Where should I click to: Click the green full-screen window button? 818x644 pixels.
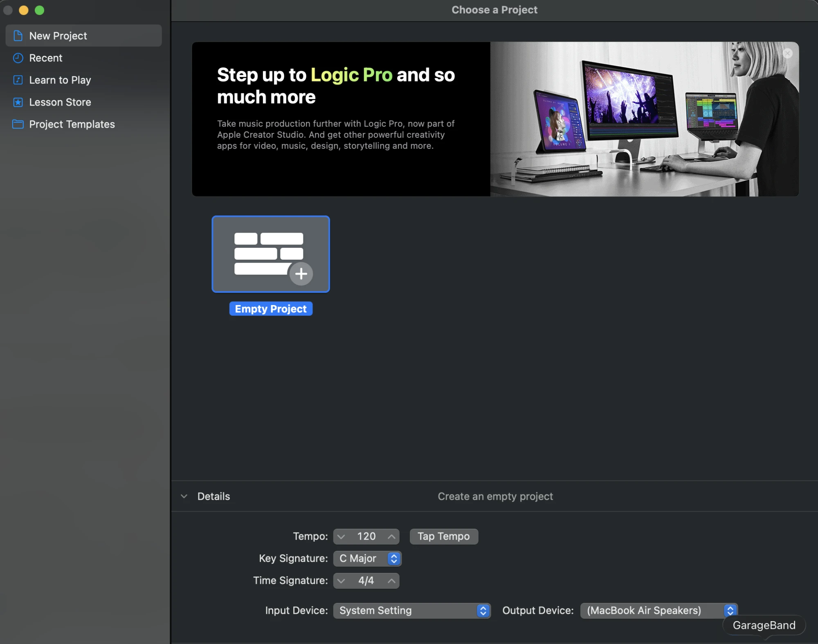pos(39,10)
